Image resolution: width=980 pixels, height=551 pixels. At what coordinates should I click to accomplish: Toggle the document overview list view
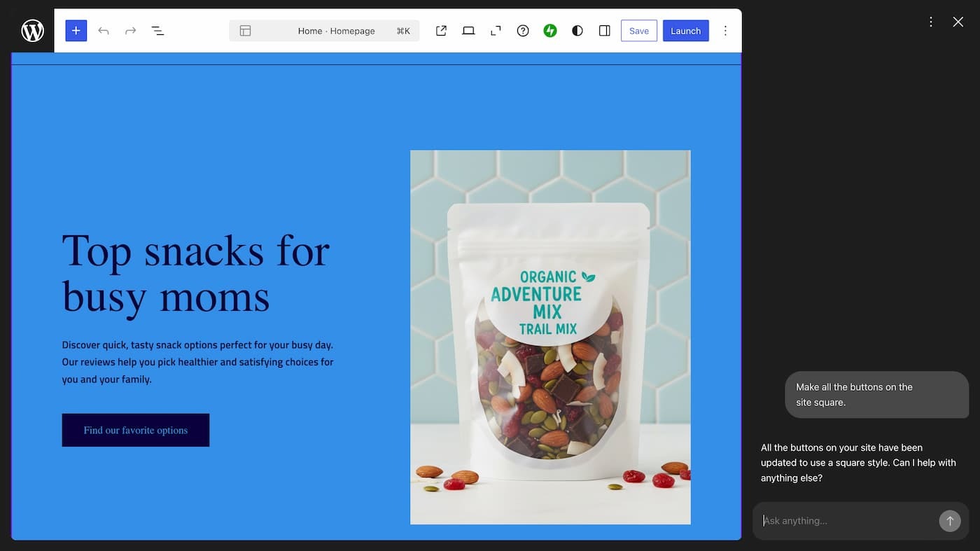click(157, 31)
